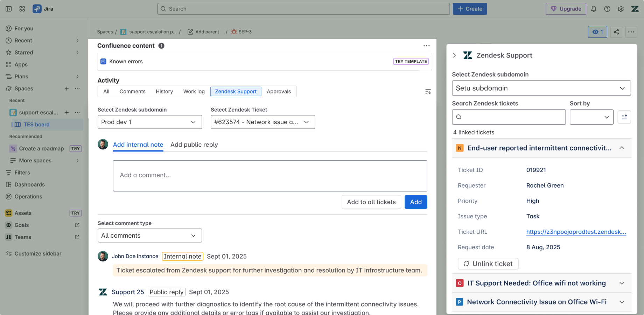Open the app switcher grid icon
The image size is (644, 315).
[22, 9]
